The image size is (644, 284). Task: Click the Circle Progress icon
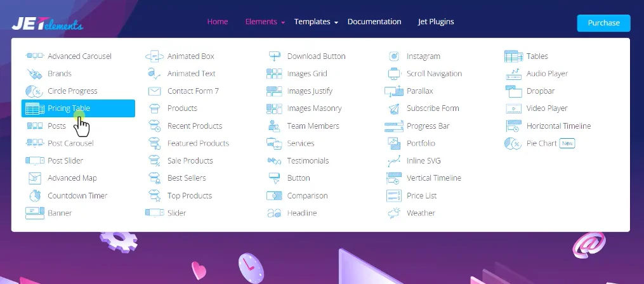34,91
